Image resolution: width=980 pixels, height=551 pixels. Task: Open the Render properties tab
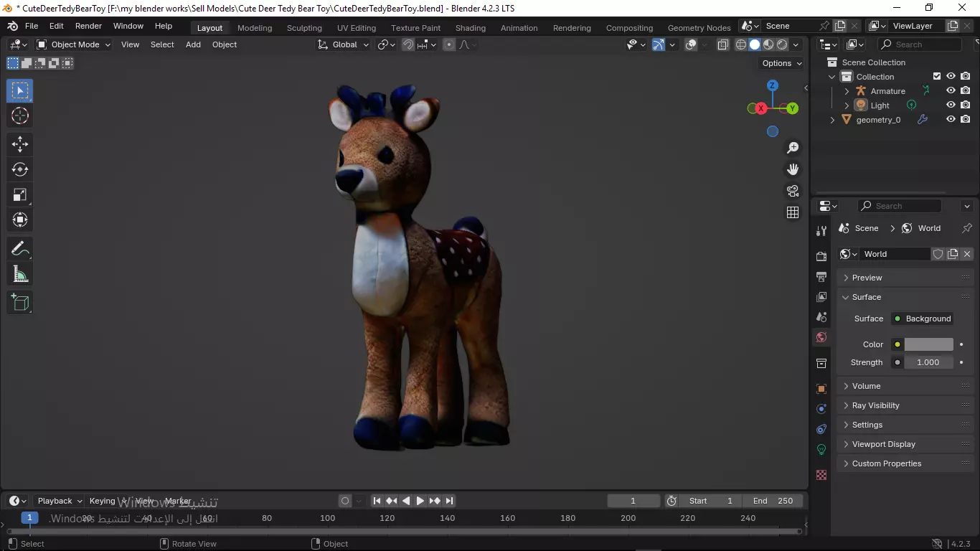[x=821, y=256]
